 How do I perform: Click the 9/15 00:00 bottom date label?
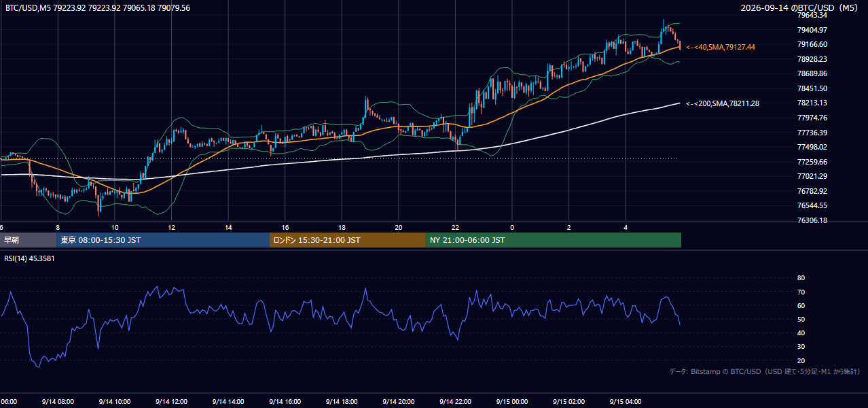(512, 401)
